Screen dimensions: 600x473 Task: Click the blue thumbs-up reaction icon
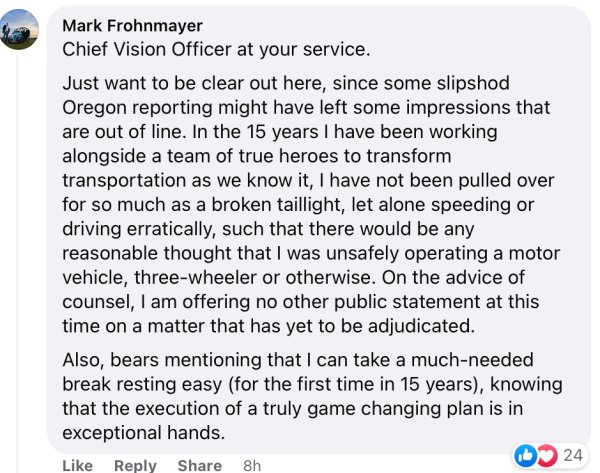click(x=523, y=455)
